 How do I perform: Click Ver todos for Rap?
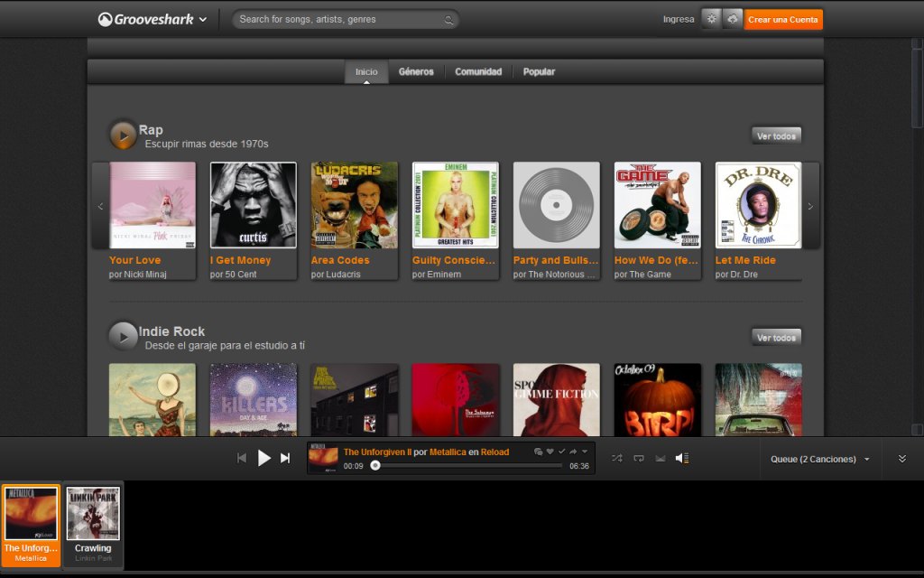[776, 135]
